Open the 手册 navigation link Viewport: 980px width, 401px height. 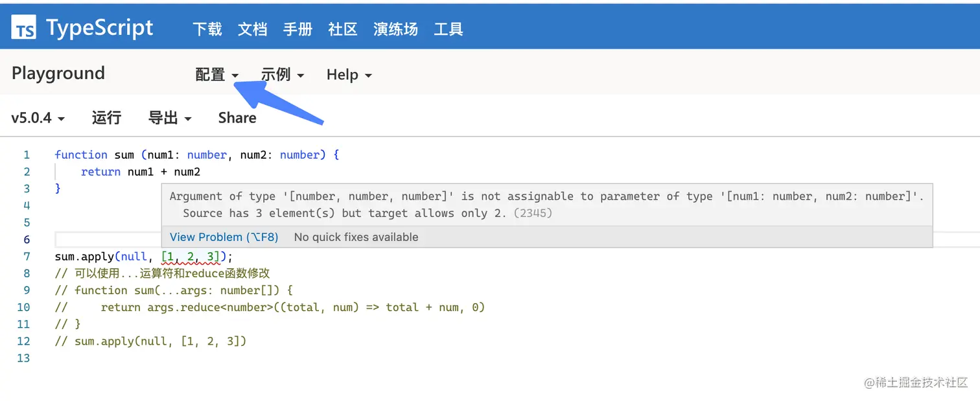pyautogui.click(x=298, y=29)
